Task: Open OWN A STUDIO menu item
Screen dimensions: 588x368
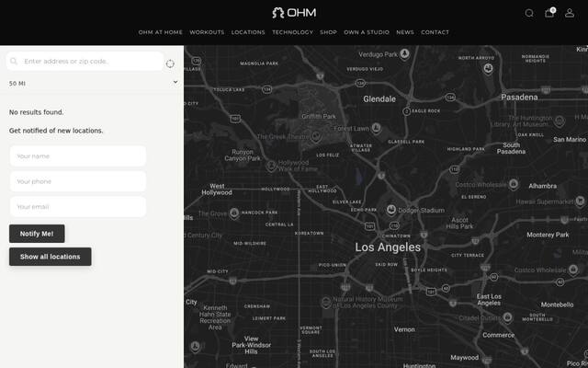Action: coord(367,32)
